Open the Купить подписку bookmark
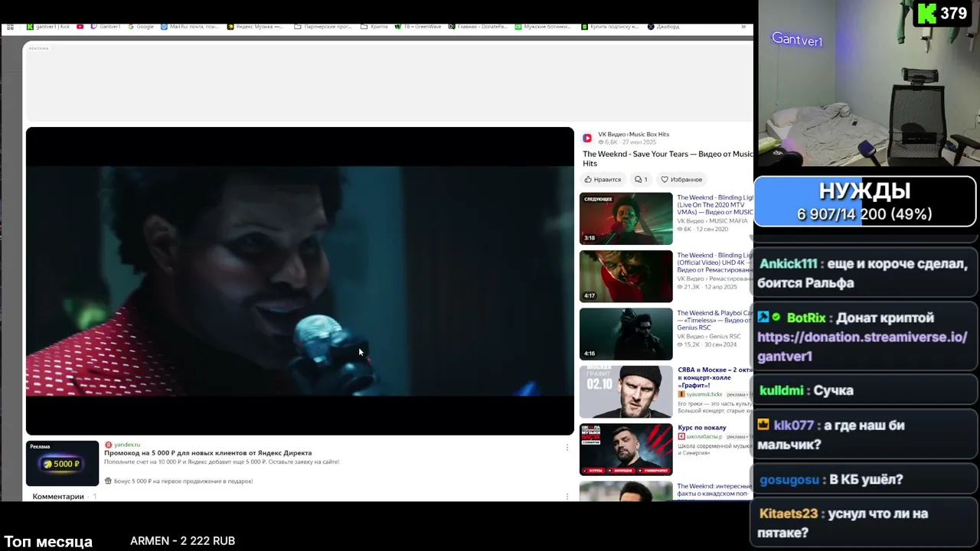The height and width of the screenshot is (551, 980). pos(610,27)
